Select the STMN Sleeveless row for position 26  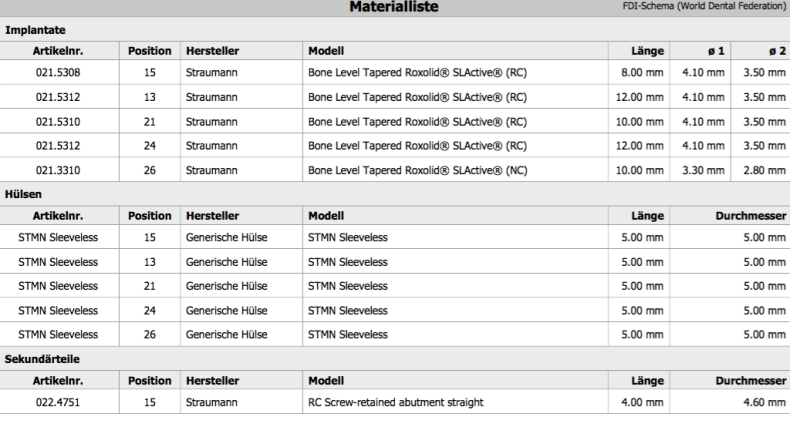coord(395,334)
